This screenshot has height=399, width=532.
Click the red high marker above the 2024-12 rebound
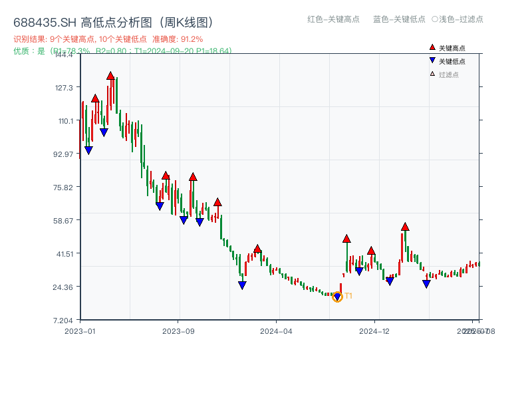(404, 226)
